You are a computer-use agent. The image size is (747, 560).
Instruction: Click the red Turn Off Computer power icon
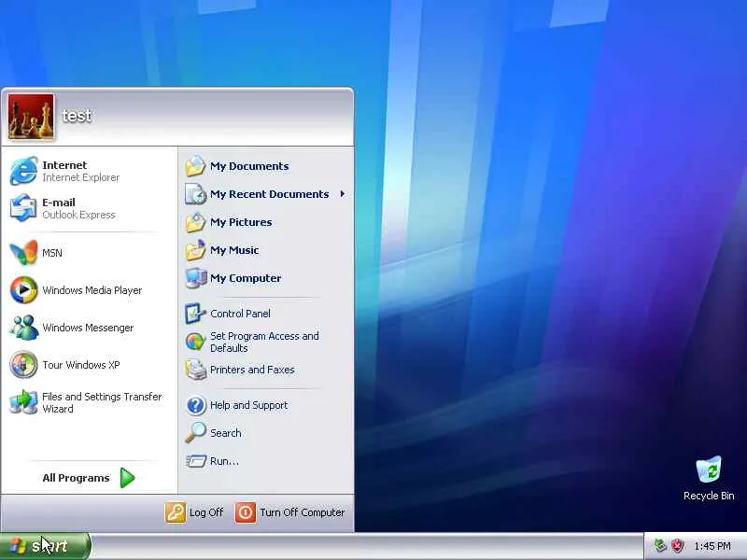[x=246, y=512]
